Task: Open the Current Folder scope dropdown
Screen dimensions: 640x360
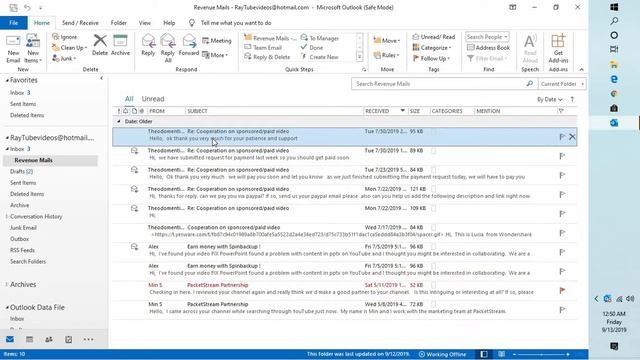Action: tap(562, 84)
